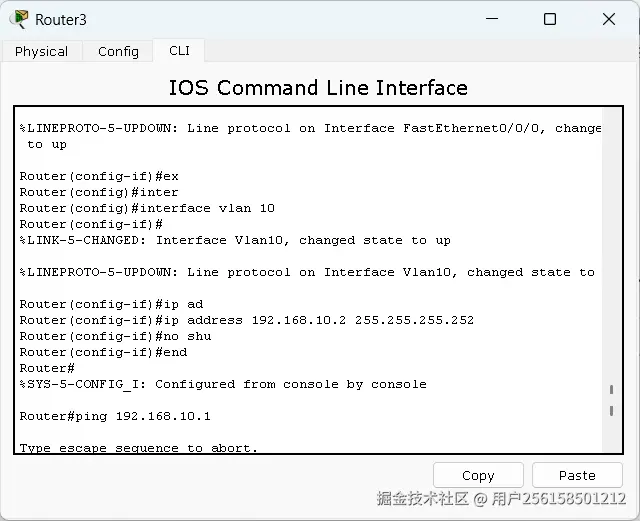
Task: Click the Router3 window icon in title bar
Action: pyautogui.click(x=19, y=19)
